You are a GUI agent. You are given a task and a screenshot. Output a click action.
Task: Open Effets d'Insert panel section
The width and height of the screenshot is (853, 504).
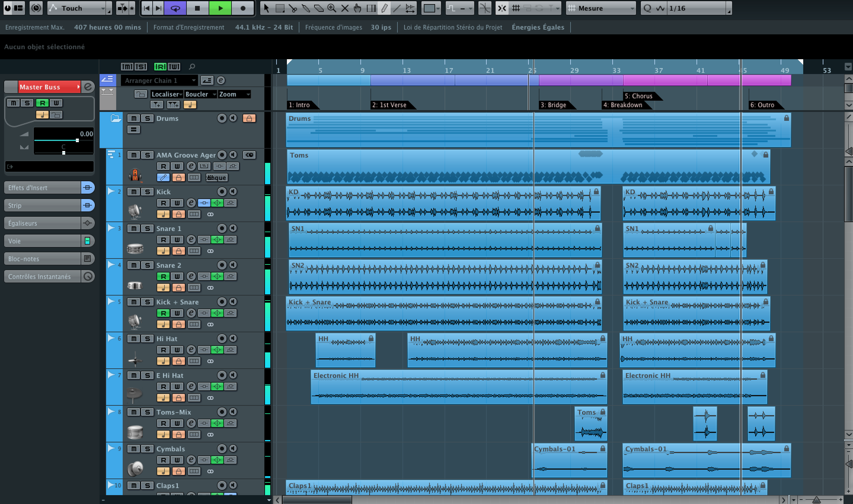45,188
